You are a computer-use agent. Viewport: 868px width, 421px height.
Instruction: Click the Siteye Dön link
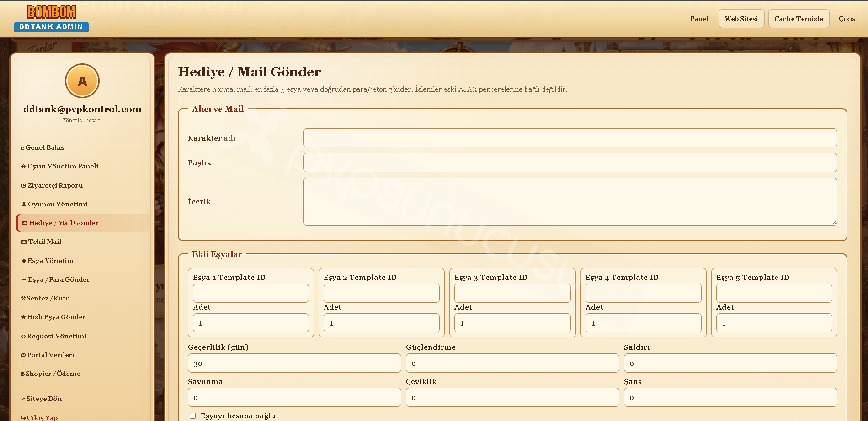[41, 399]
